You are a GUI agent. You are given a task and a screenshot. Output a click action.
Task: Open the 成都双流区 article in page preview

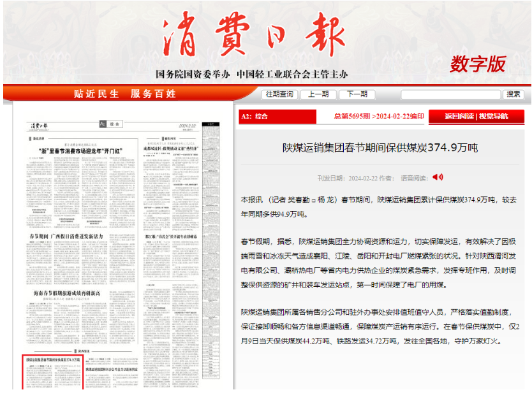click(x=171, y=149)
